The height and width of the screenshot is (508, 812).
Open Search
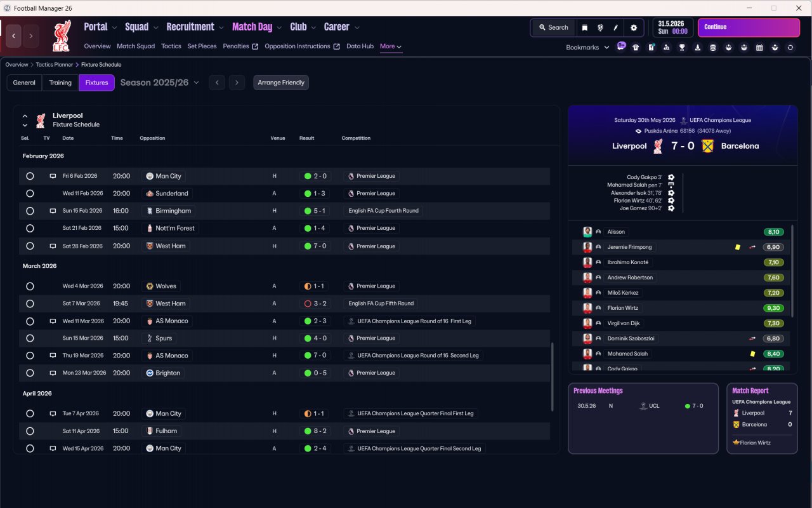(x=553, y=27)
